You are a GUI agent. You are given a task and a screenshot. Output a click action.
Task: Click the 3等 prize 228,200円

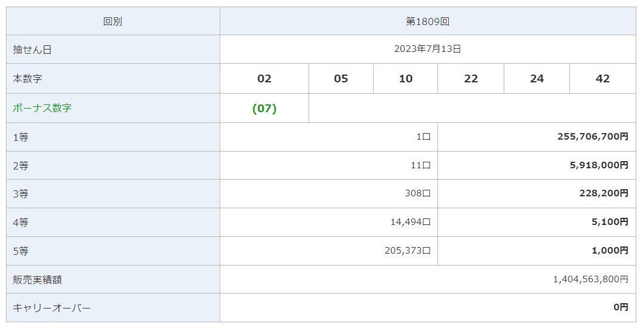(602, 193)
